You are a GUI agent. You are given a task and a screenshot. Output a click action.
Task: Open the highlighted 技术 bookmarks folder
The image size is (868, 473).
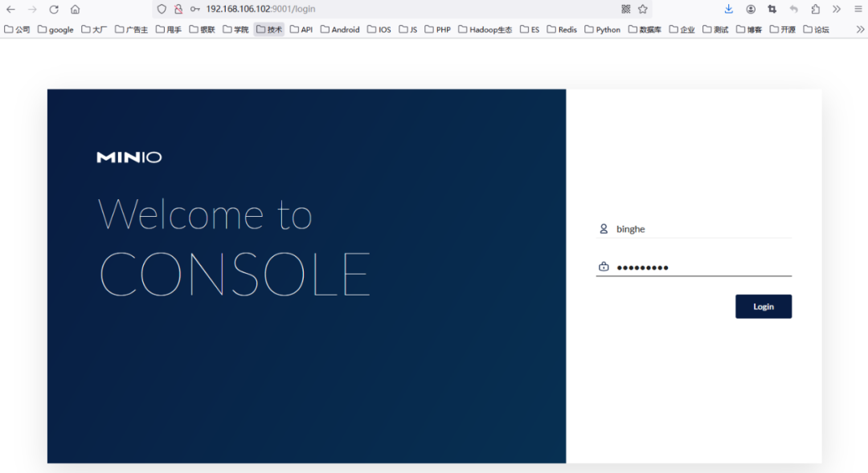(269, 30)
